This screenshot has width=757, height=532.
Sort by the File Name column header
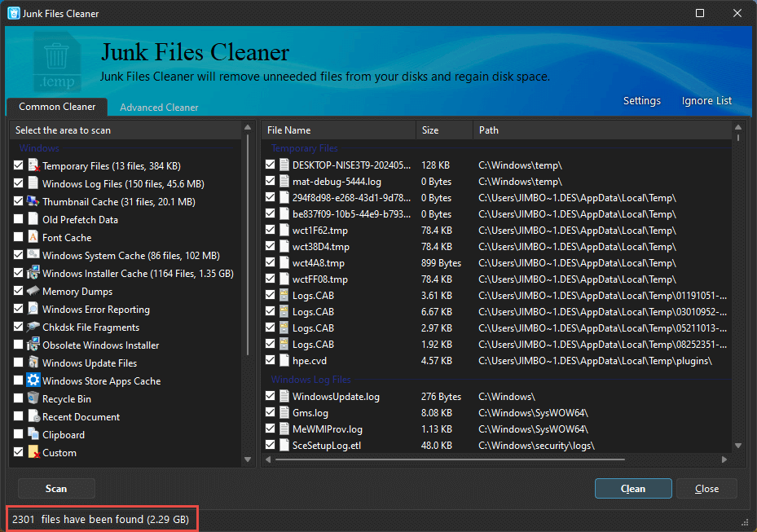pyautogui.click(x=338, y=130)
